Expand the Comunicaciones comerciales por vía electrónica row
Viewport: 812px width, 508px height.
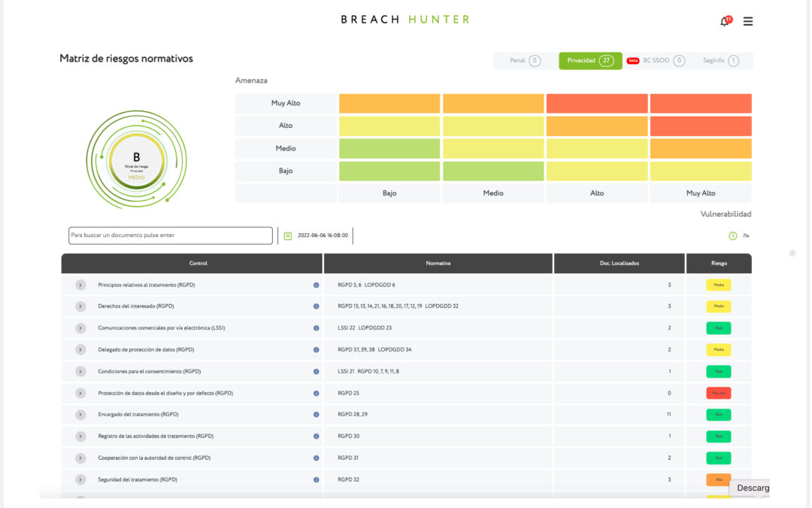pyautogui.click(x=80, y=328)
